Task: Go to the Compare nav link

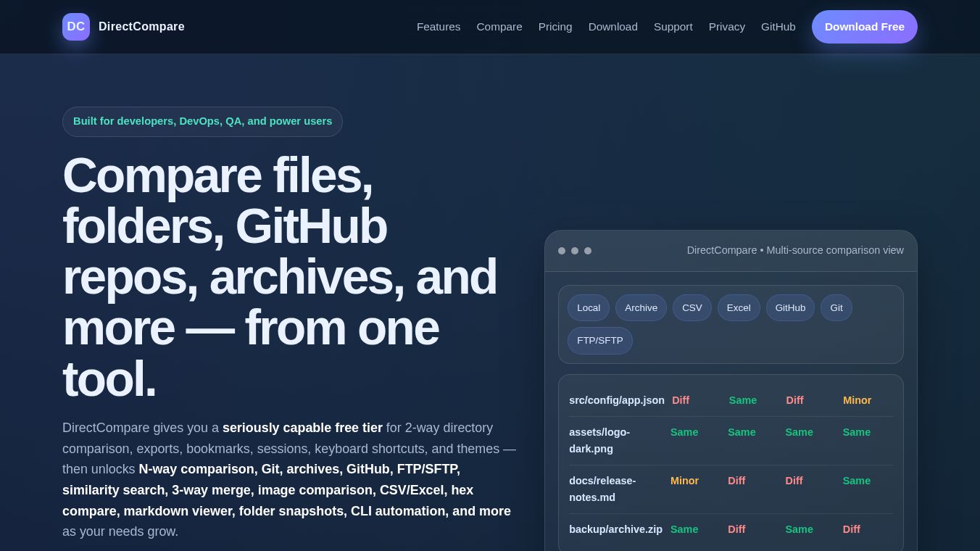Action: 499,27
